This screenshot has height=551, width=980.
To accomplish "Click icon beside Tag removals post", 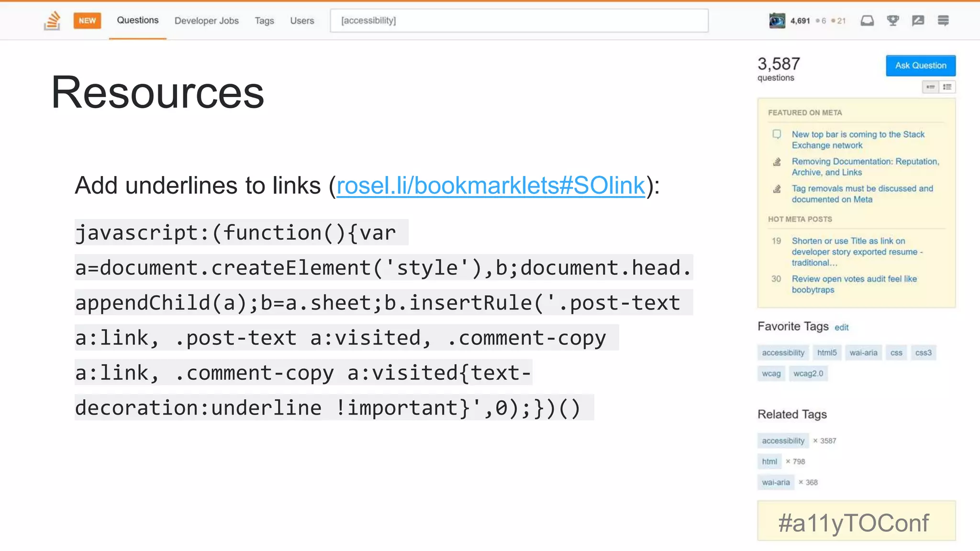I will point(777,189).
